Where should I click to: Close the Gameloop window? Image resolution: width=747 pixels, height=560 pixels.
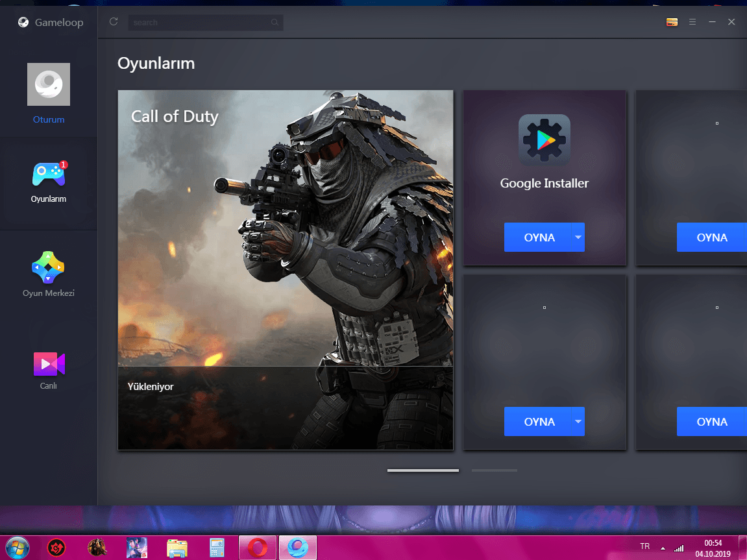tap(731, 22)
